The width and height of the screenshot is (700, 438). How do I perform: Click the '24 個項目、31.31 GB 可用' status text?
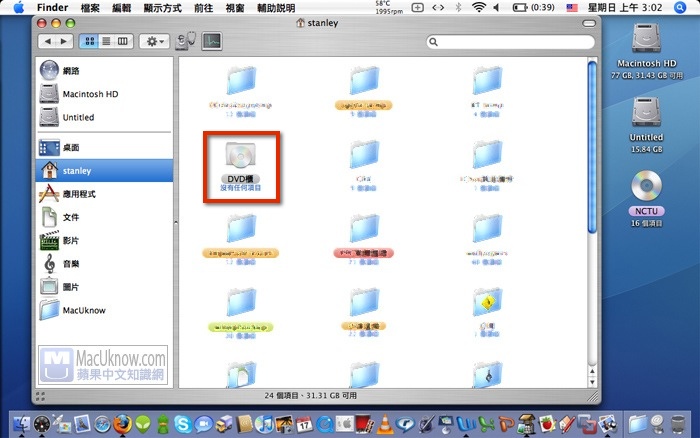click(311, 396)
